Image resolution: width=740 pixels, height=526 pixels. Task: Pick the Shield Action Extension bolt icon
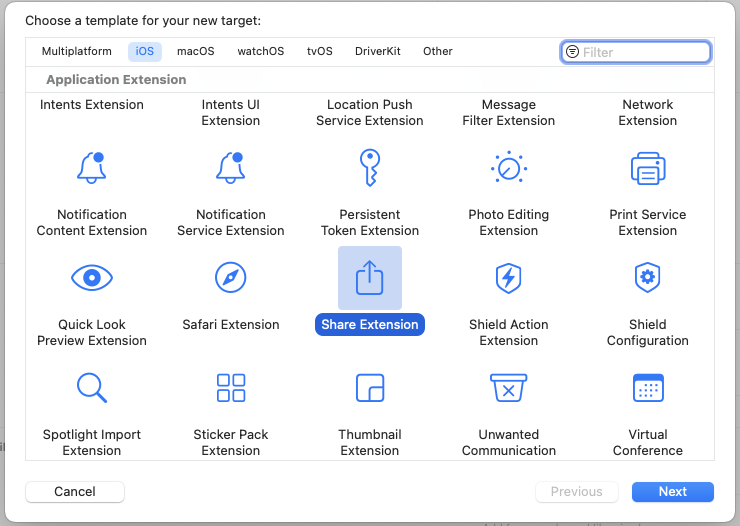coord(508,278)
